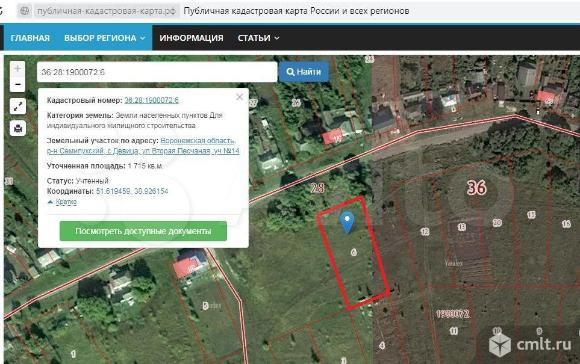Zoom out the map with minus button

pyautogui.click(x=17, y=84)
